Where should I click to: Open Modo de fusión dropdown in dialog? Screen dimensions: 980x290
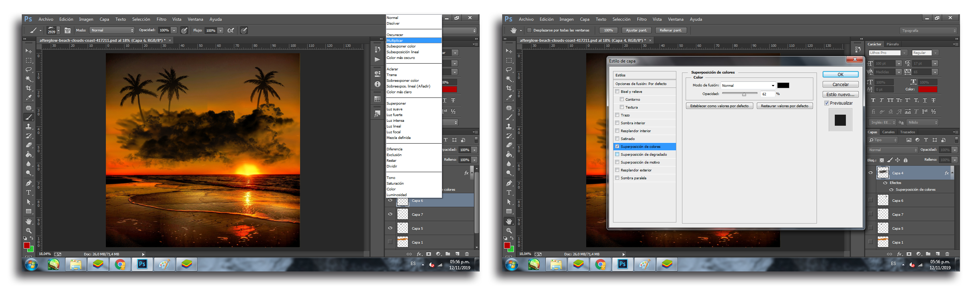coord(748,85)
